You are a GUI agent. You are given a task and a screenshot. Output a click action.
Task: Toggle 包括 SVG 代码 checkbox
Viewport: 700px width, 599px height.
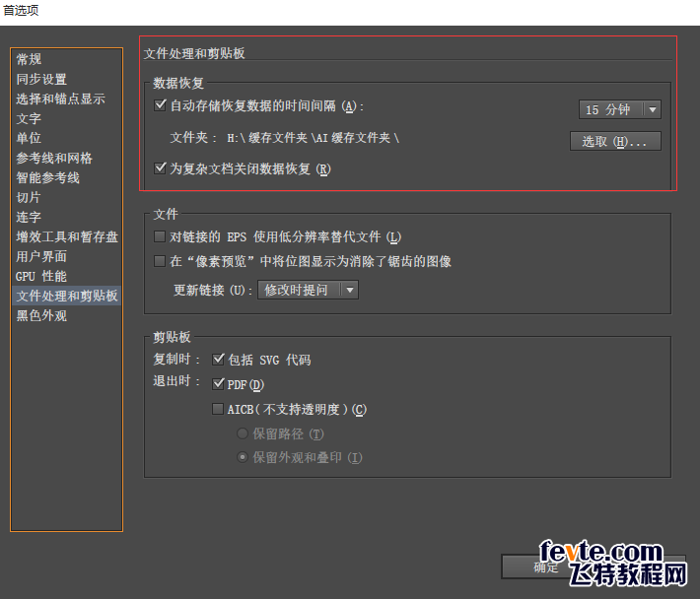pos(218,359)
